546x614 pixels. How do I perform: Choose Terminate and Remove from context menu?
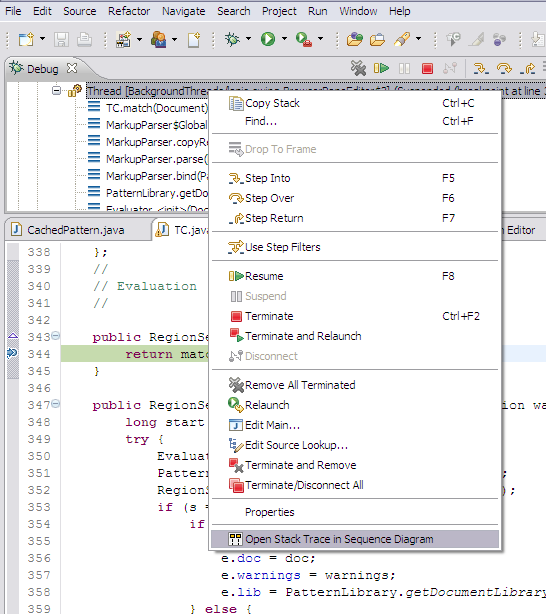(x=355, y=465)
